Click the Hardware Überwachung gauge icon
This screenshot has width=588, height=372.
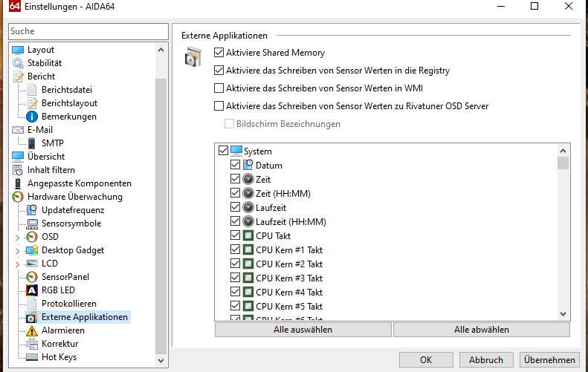[18, 197]
